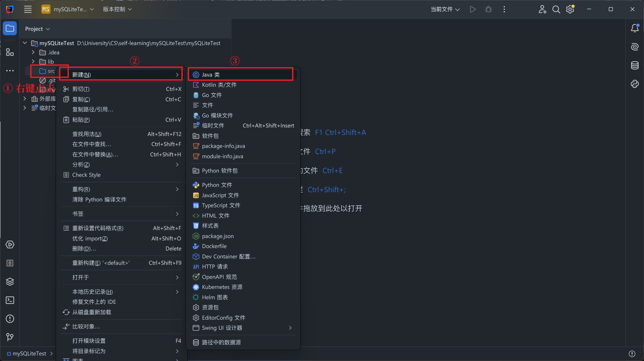Image resolution: width=644 pixels, height=361 pixels.
Task: Open the 当前文件 run configuration dropdown
Action: (445, 9)
